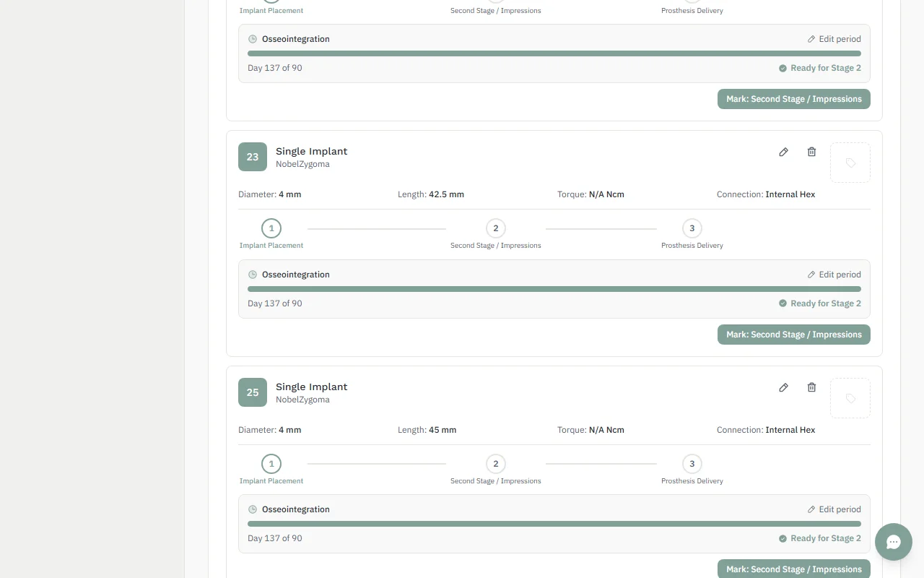
Task: Select step 1 Implant Placement on implant 23
Action: 271,228
